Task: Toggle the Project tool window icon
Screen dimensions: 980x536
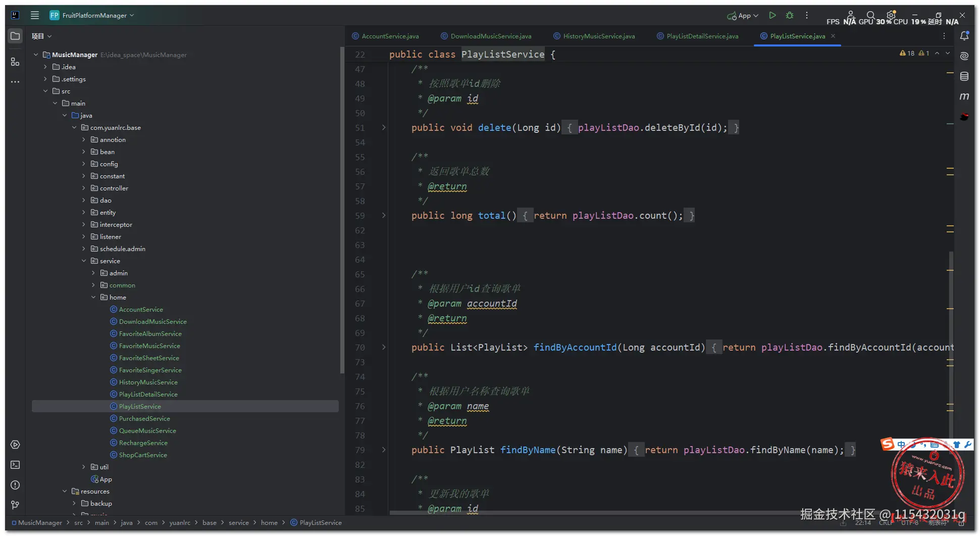Action: point(15,36)
